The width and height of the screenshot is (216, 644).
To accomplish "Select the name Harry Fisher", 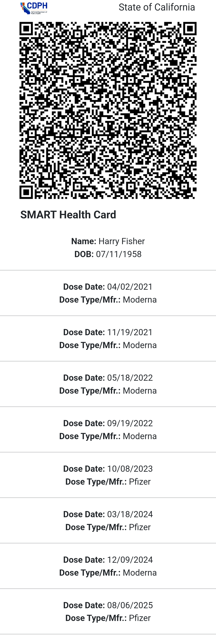I will 122,241.
